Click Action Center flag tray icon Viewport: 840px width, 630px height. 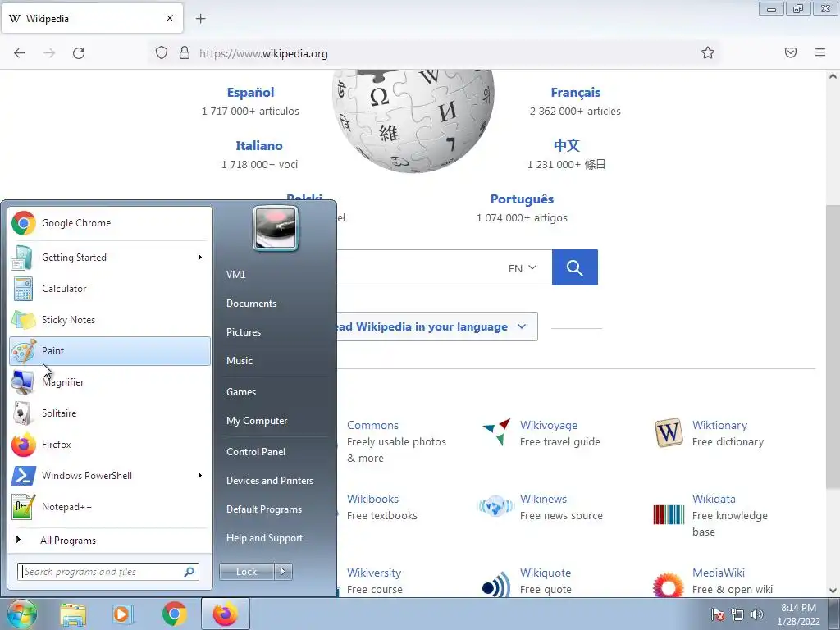[717, 614]
